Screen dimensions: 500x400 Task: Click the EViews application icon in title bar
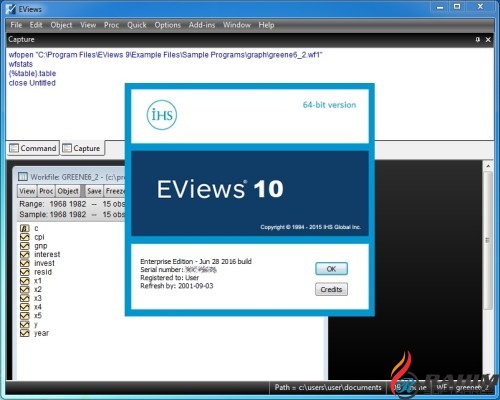pyautogui.click(x=11, y=9)
